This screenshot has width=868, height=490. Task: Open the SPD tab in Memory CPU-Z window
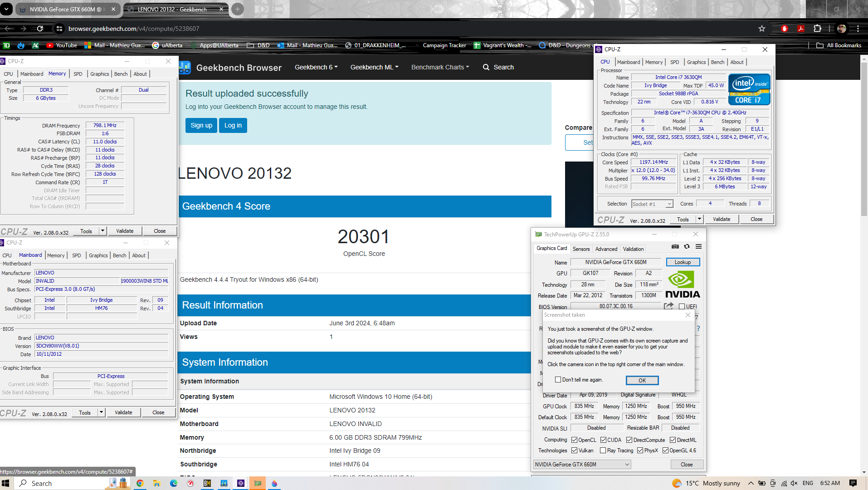78,74
